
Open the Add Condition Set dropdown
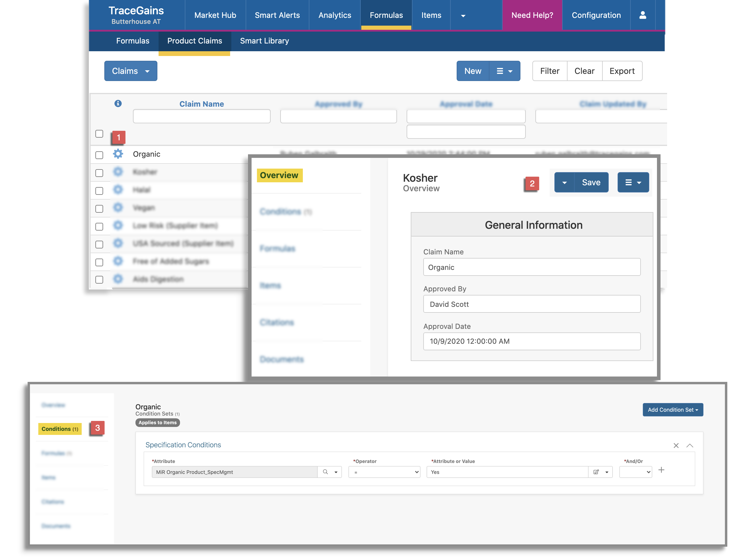(x=673, y=410)
